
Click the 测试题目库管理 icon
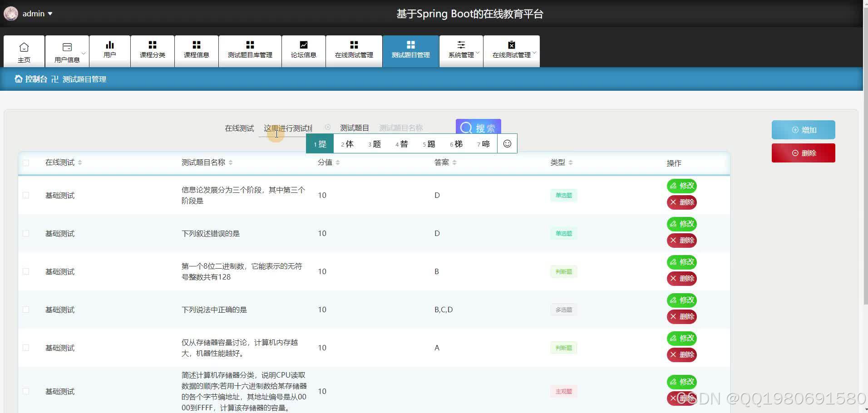[x=250, y=45]
